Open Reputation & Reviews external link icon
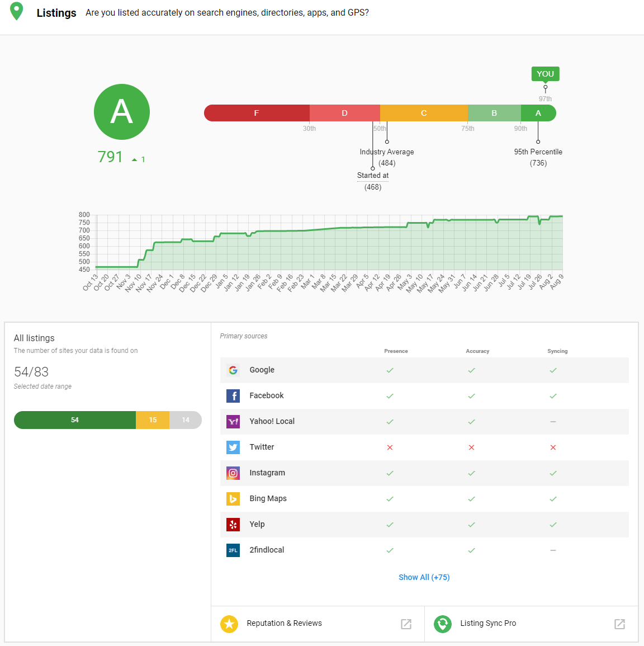Image resolution: width=644 pixels, height=646 pixels. 406,624
